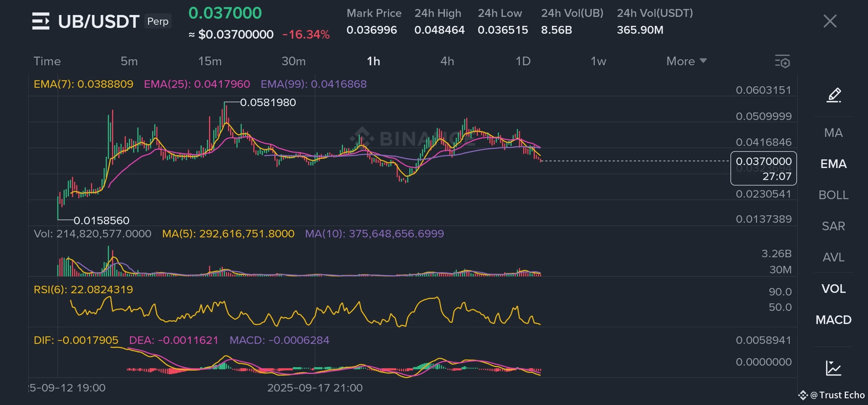The width and height of the screenshot is (868, 405).
Task: Switch to the Time chart view
Action: tap(47, 61)
